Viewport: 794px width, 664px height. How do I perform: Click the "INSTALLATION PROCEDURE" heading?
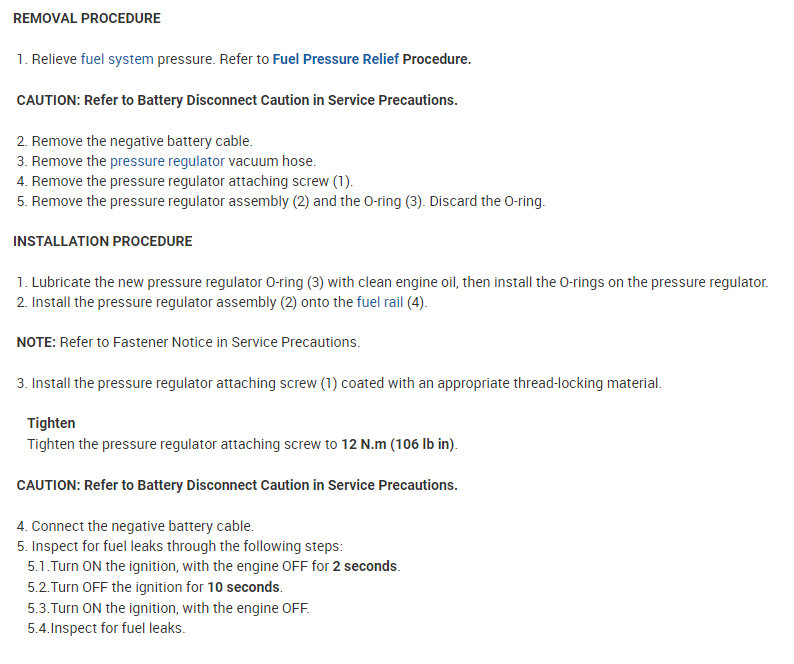tap(103, 241)
